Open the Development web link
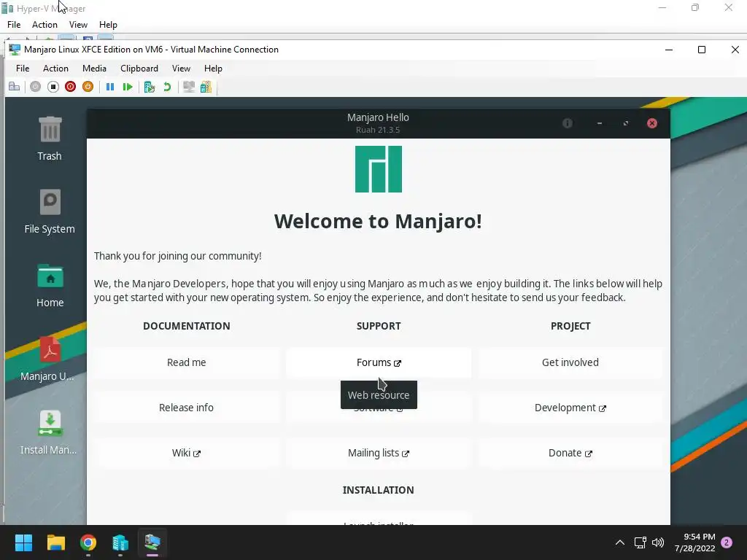The height and width of the screenshot is (560, 747). pyautogui.click(x=570, y=408)
